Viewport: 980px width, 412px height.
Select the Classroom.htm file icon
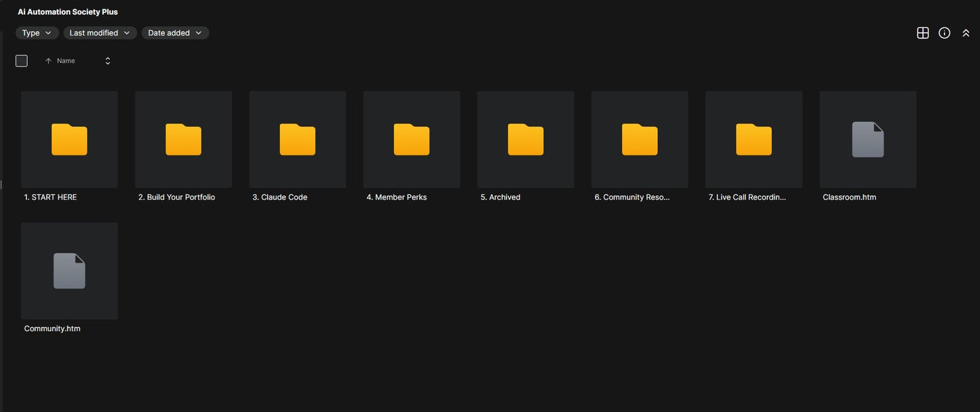tap(868, 139)
